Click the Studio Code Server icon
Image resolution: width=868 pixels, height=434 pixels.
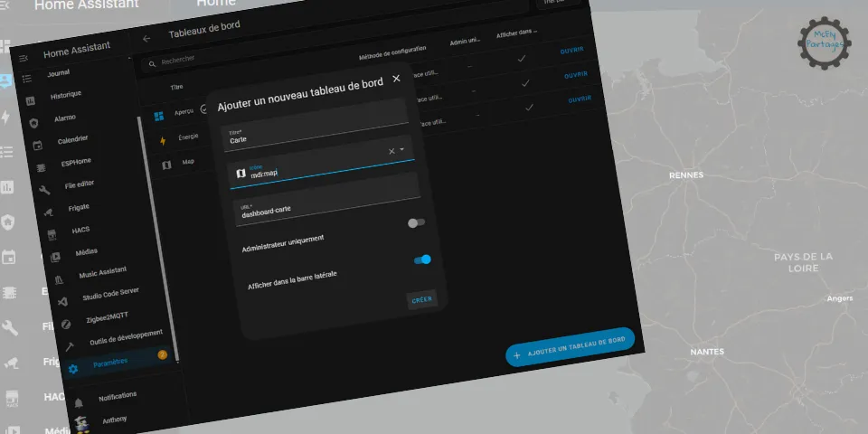pos(62,302)
